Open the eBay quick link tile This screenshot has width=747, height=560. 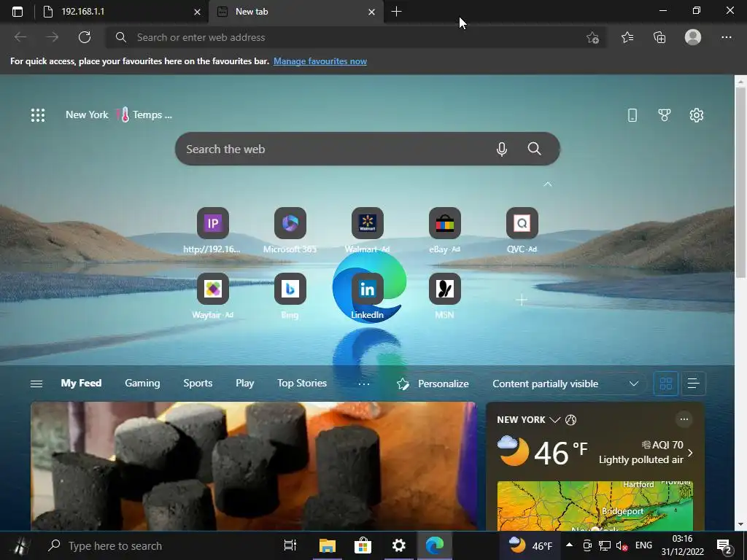(444, 230)
